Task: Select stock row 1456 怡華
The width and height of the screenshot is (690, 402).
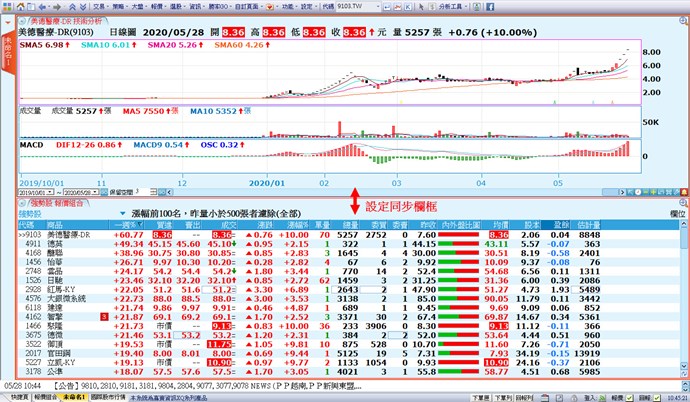Action: click(348, 262)
